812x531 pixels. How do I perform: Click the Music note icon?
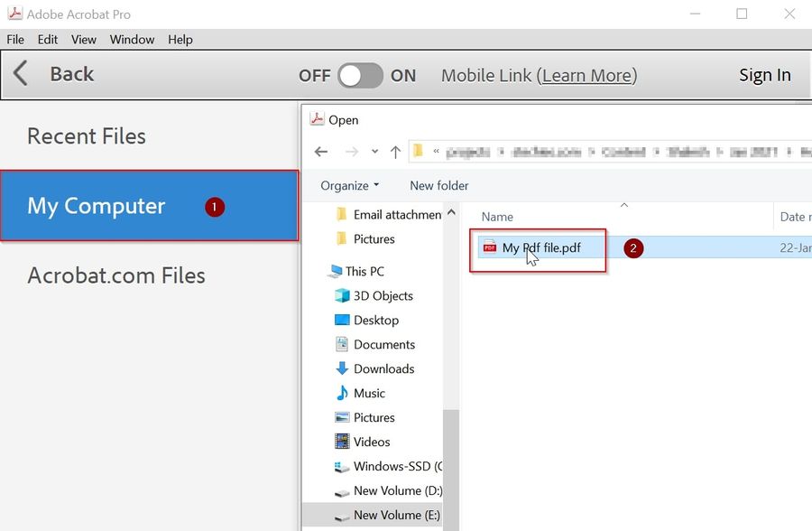[x=342, y=393]
